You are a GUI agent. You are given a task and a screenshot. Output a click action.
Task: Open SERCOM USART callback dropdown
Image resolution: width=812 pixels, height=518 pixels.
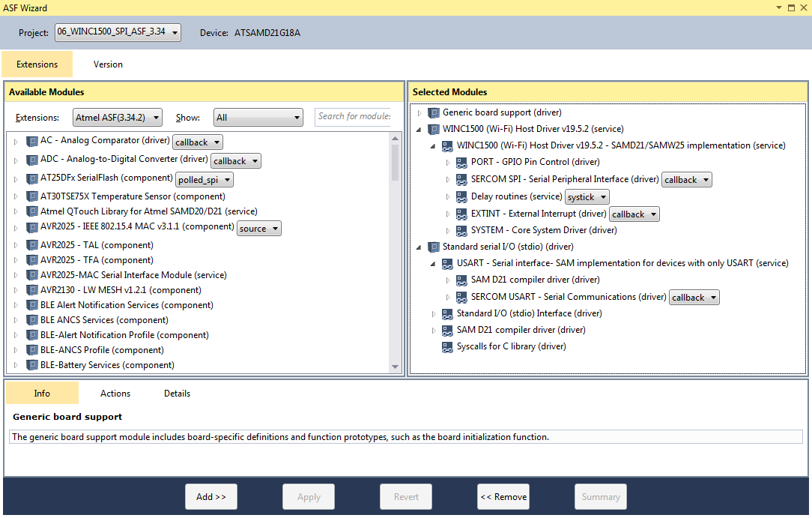tap(694, 298)
